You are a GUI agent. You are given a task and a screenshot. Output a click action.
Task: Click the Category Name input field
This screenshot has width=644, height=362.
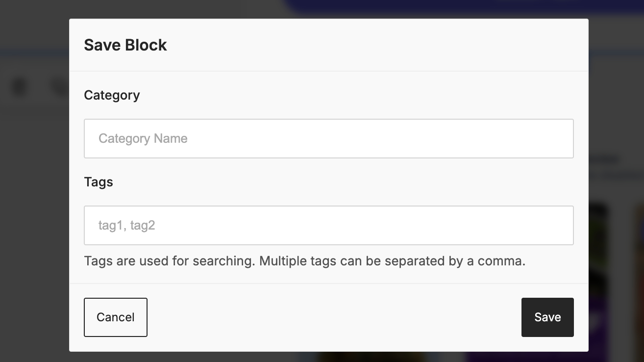tap(328, 138)
